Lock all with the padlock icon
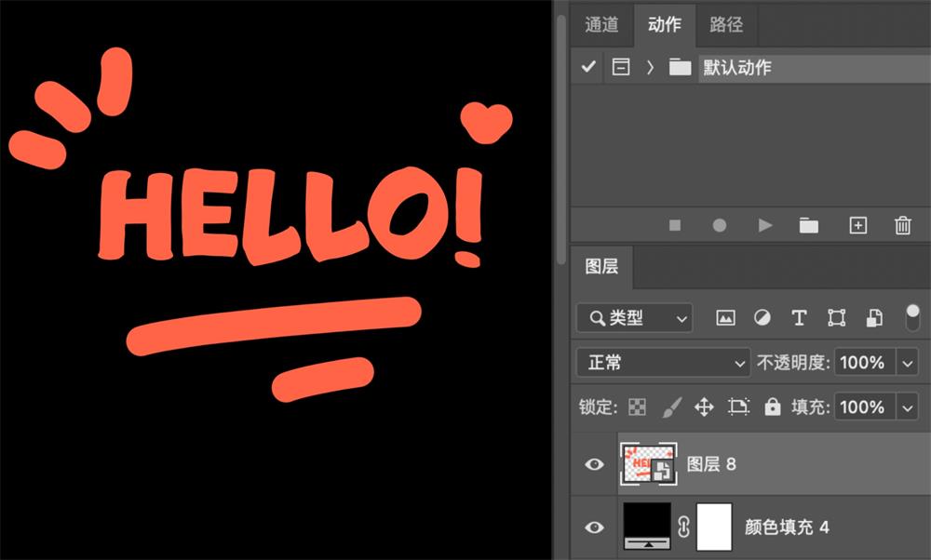 [773, 407]
